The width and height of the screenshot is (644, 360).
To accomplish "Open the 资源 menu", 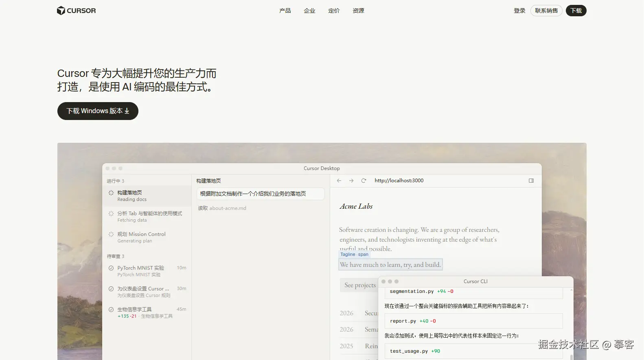I will (x=358, y=11).
